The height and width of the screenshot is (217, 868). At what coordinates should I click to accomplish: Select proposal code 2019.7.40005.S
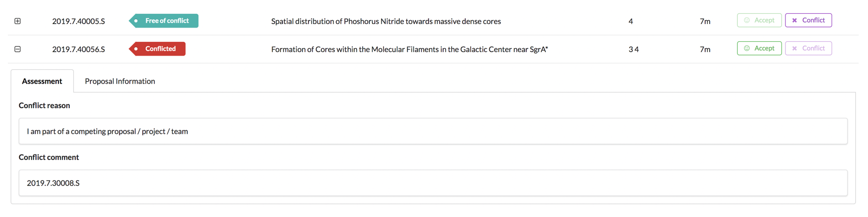79,21
